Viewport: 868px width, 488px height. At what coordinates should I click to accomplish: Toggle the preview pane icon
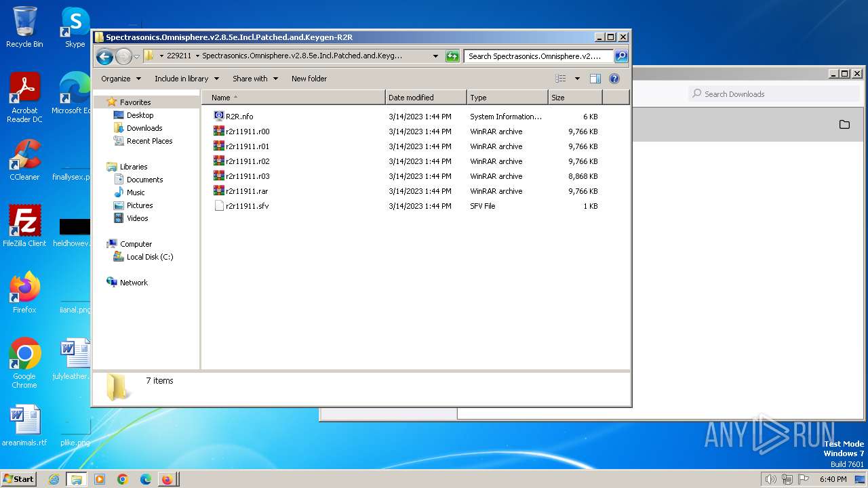pyautogui.click(x=595, y=79)
